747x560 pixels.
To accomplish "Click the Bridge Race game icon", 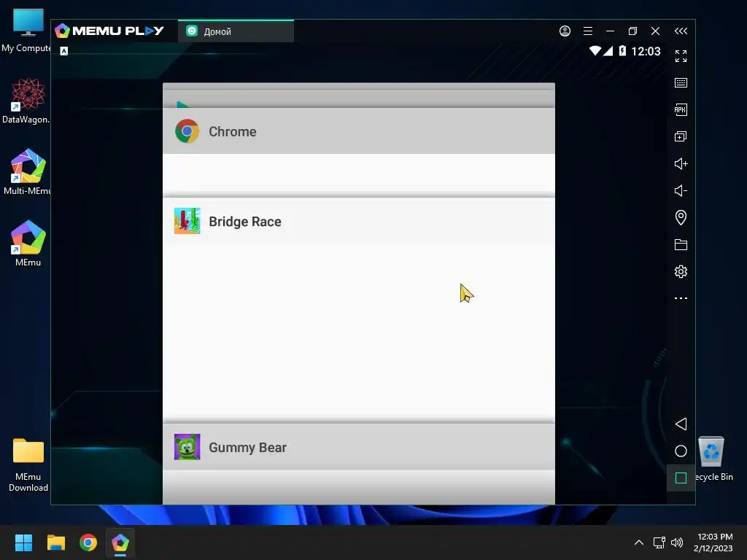I will point(187,221).
